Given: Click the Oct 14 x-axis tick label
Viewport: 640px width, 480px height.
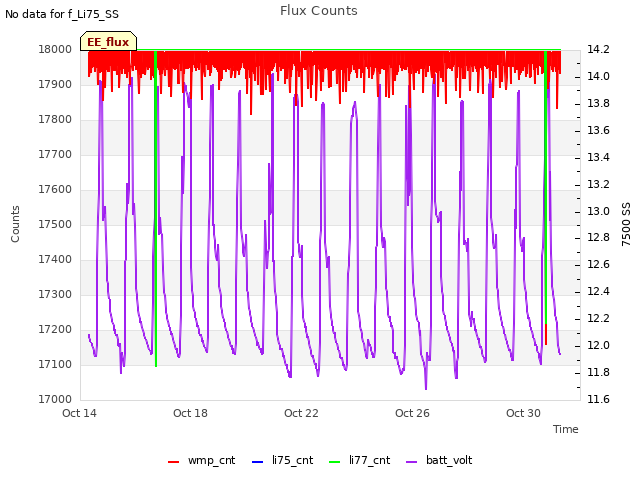Looking at the screenshot, I should (79, 413).
